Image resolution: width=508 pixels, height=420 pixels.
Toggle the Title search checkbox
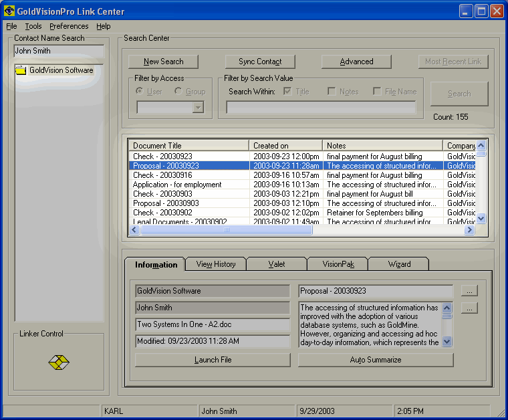(287, 92)
